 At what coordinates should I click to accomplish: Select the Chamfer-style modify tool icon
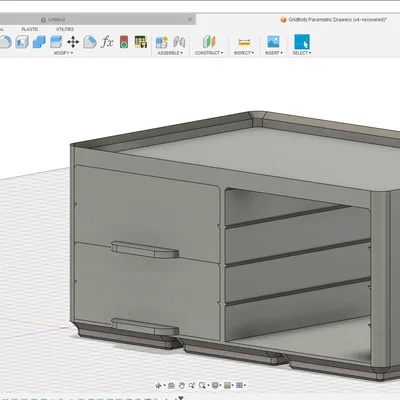point(90,42)
